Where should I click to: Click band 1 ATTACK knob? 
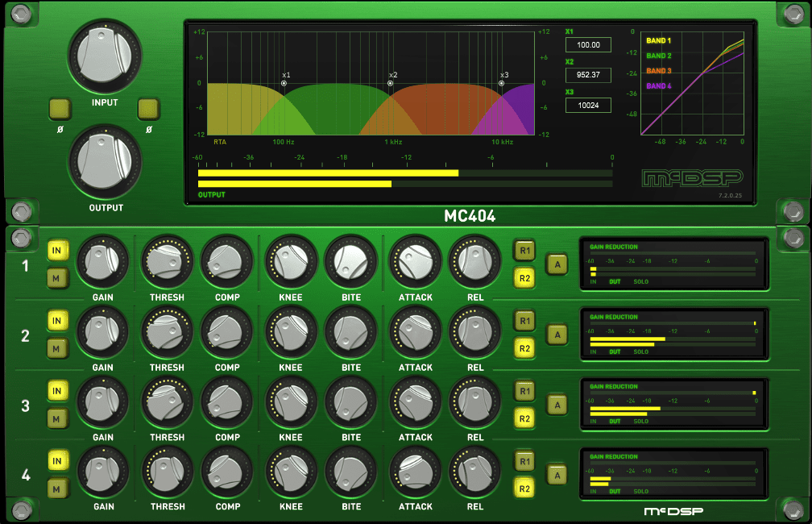[x=416, y=262]
